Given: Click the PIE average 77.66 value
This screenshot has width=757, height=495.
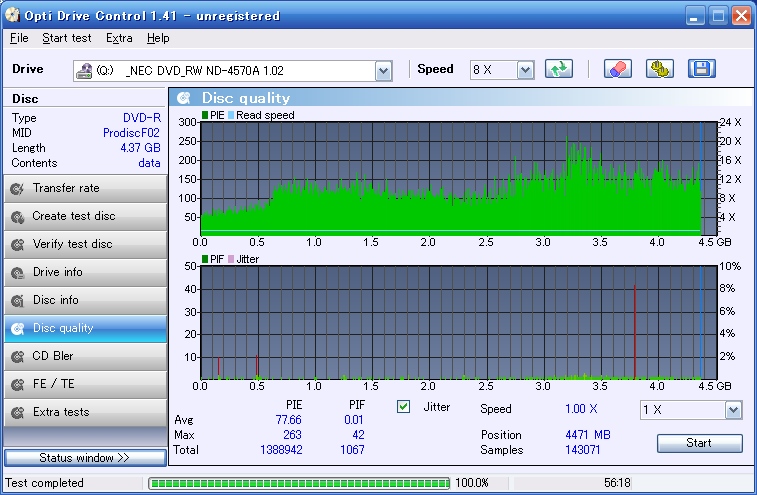Looking at the screenshot, I should [x=288, y=420].
